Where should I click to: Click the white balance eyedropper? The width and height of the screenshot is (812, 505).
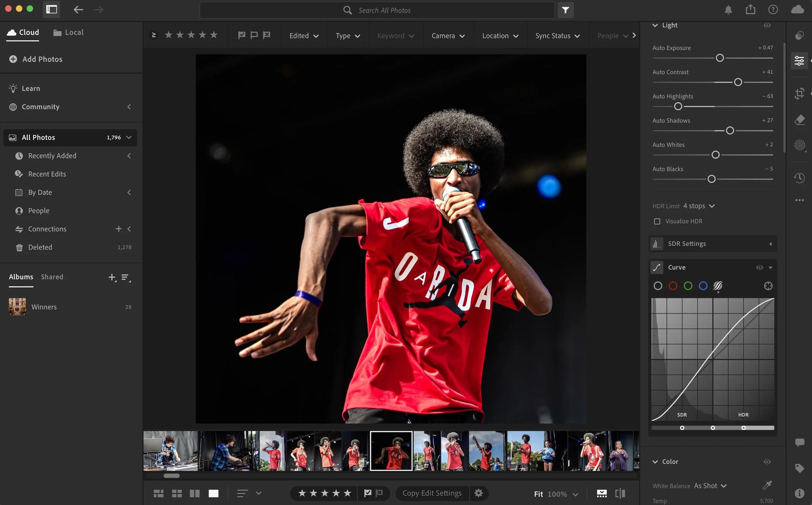coord(767,485)
